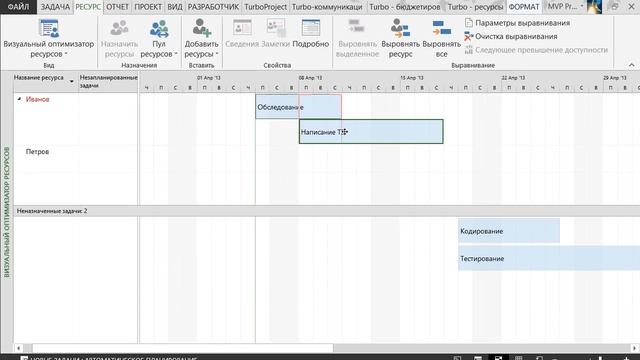Select the Кодирование task bar
The height and width of the screenshot is (360, 640).
(509, 231)
